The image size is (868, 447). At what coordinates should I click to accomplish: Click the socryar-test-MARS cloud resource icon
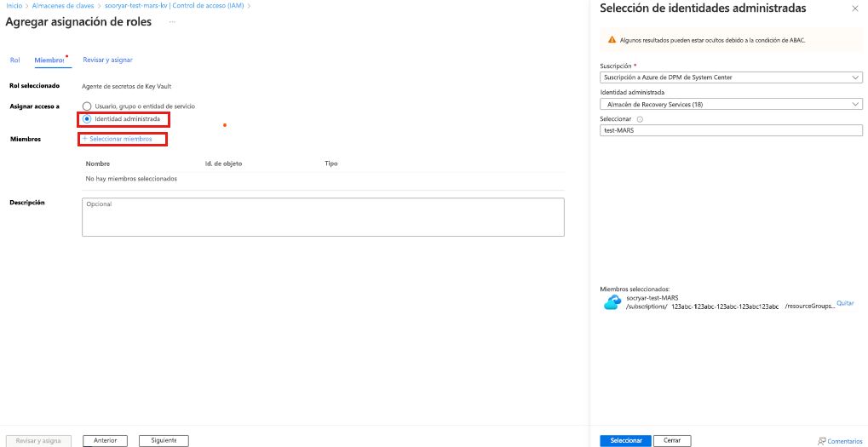click(x=612, y=302)
